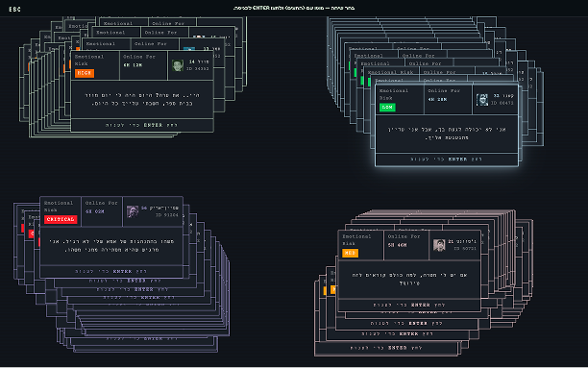The width and height of the screenshot is (588, 368).
Task: Click the name and age on HIGH risk card
Action: [199, 61]
